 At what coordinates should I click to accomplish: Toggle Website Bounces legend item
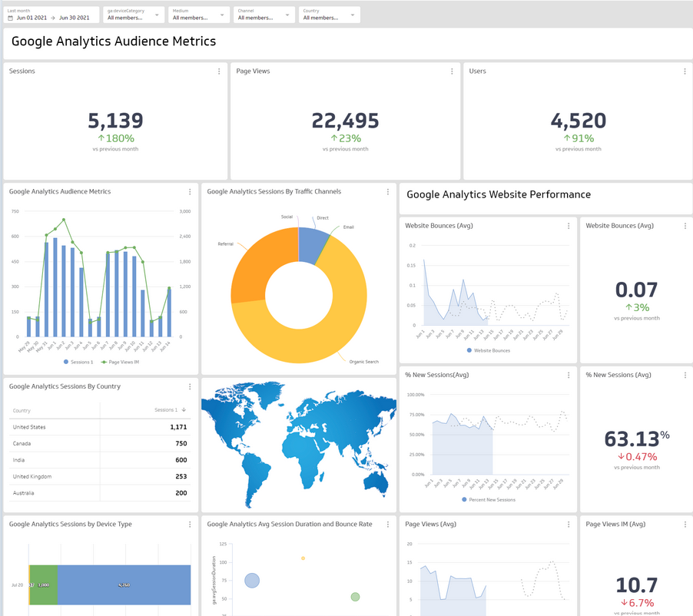[x=489, y=350]
